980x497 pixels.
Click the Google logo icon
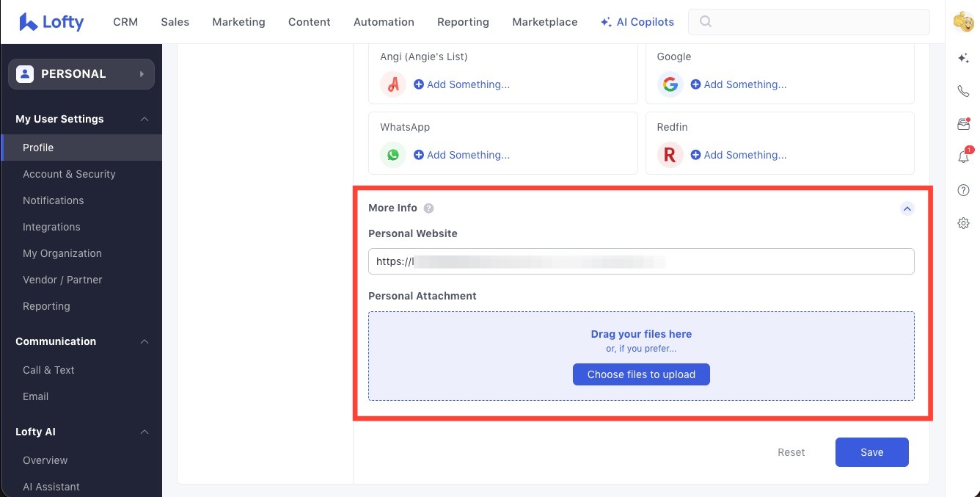pos(670,84)
